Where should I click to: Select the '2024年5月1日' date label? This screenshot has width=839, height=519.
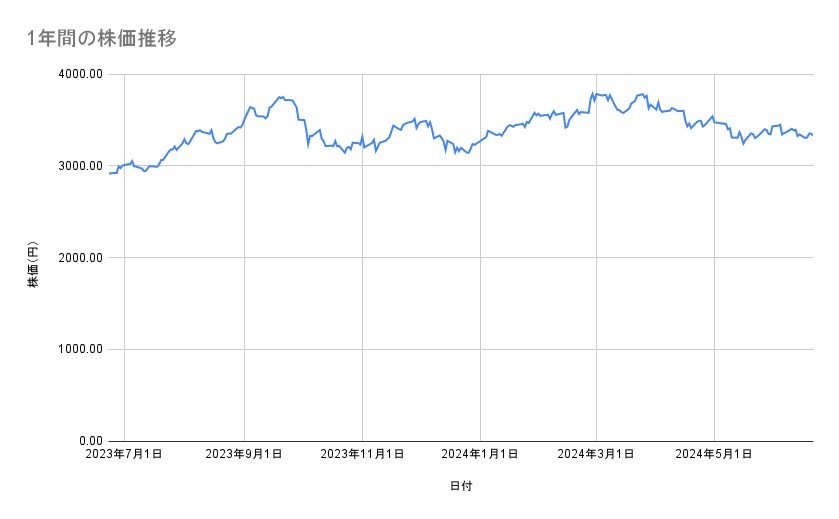tap(714, 454)
